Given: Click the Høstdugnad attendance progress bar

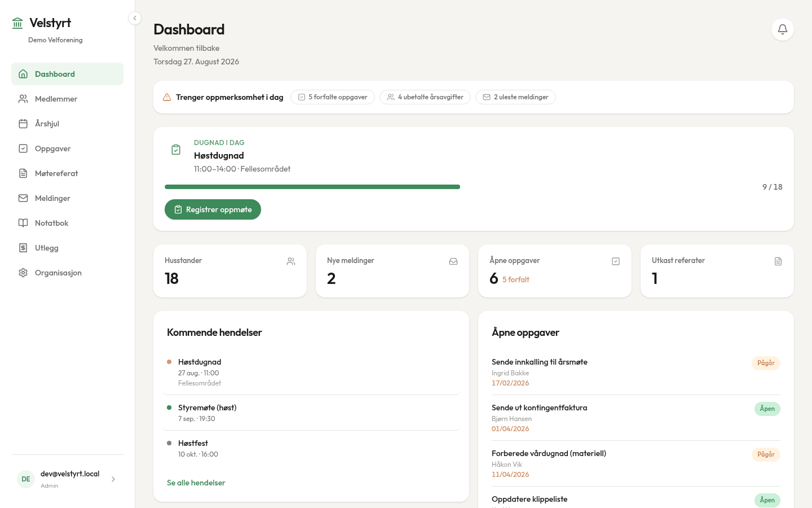Looking at the screenshot, I should [459, 187].
